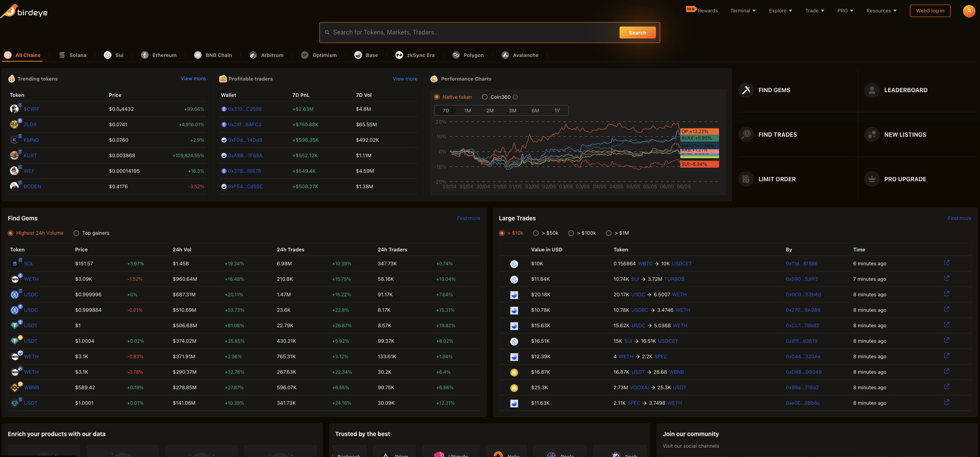The image size is (980, 457).
Task: Click the Leaderboard person icon
Action: [872, 90]
